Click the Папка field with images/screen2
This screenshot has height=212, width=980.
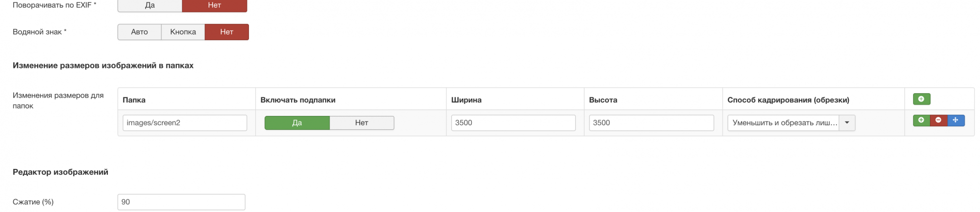tap(185, 123)
